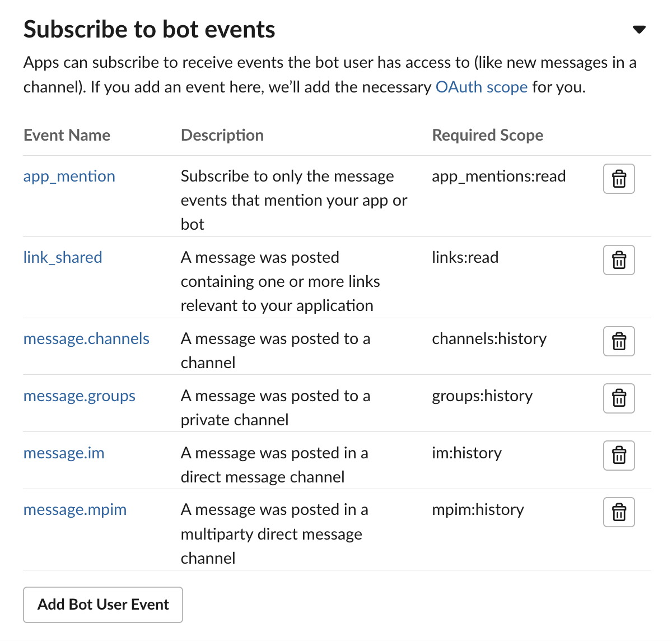
Task: Open the message.channels event link
Action: (86, 339)
